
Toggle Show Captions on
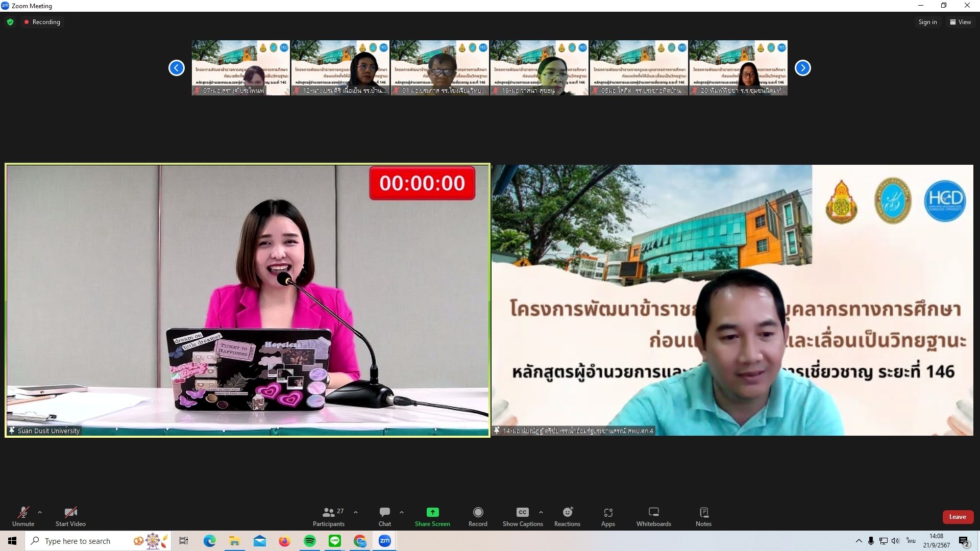pyautogui.click(x=522, y=513)
